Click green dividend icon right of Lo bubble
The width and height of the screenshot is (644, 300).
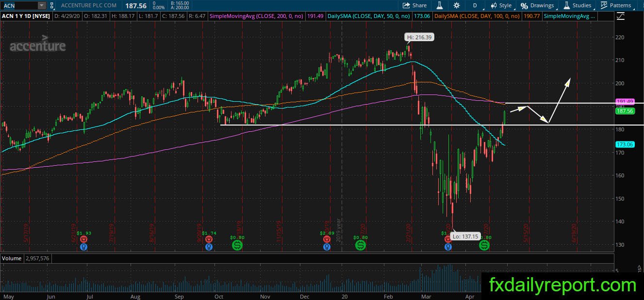[x=484, y=246]
